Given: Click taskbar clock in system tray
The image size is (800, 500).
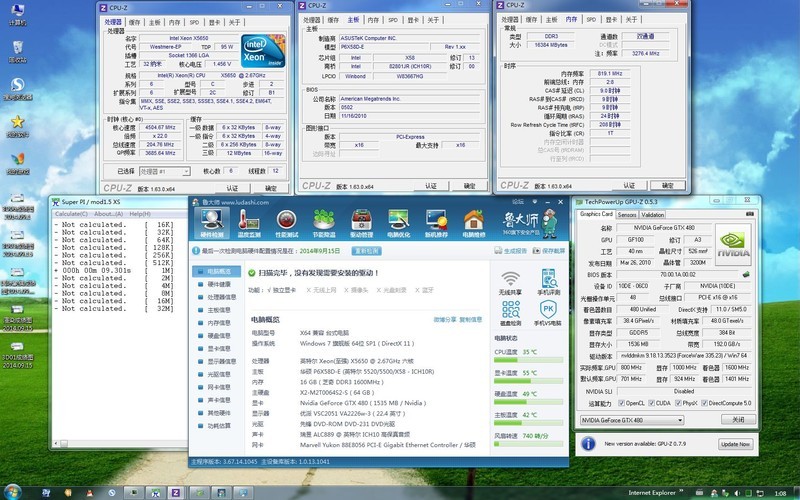Looking at the screenshot, I should 780,493.
